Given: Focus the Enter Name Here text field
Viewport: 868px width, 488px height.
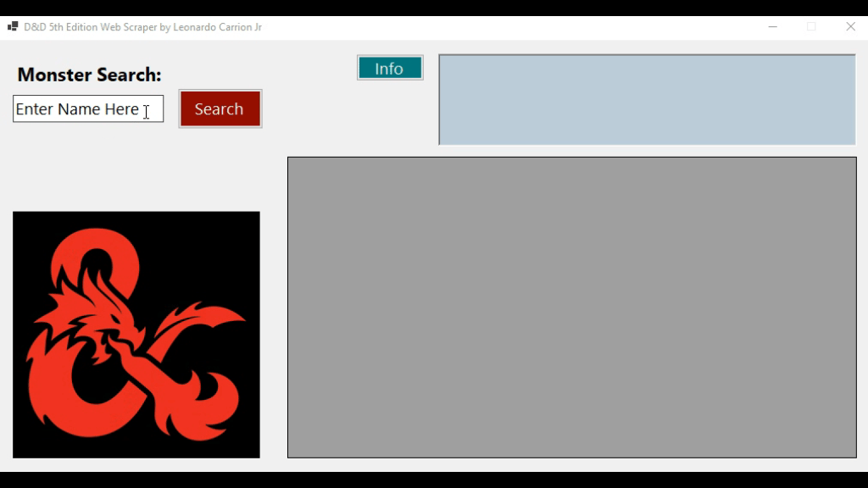Looking at the screenshot, I should click(88, 109).
